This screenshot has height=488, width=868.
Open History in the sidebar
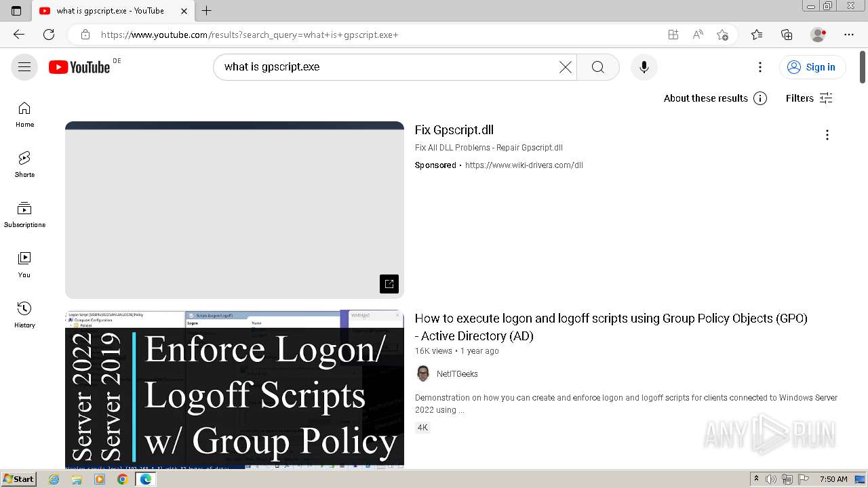24,315
